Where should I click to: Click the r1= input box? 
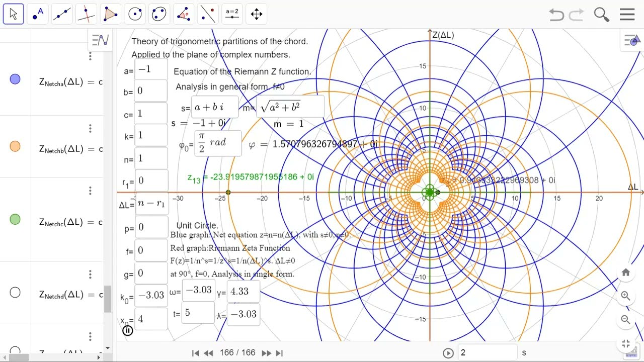pos(151,180)
